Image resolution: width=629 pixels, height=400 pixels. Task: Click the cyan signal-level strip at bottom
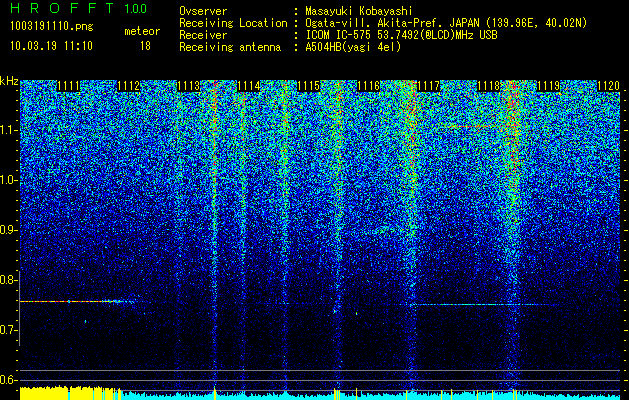point(371,396)
